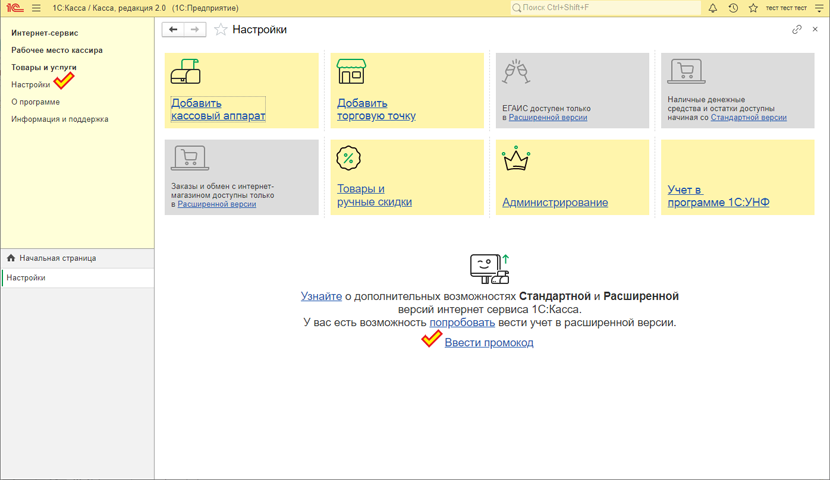Click the store icon for trade point

click(x=351, y=72)
